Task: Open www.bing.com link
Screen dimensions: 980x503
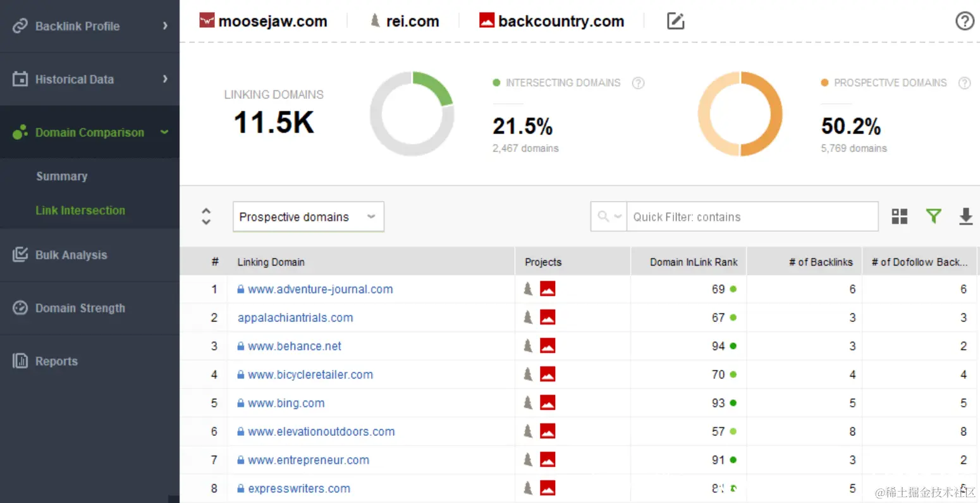Action: (x=286, y=403)
